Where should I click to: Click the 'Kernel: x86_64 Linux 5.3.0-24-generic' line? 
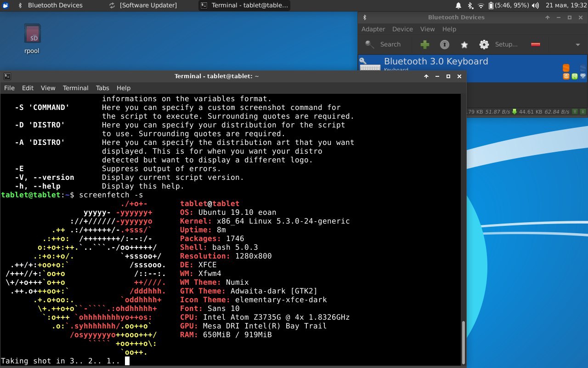coord(265,221)
